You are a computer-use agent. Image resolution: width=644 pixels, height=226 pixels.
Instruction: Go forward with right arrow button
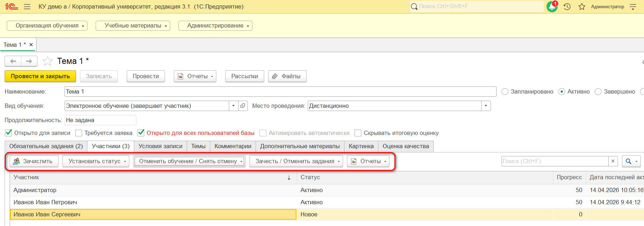pos(29,61)
